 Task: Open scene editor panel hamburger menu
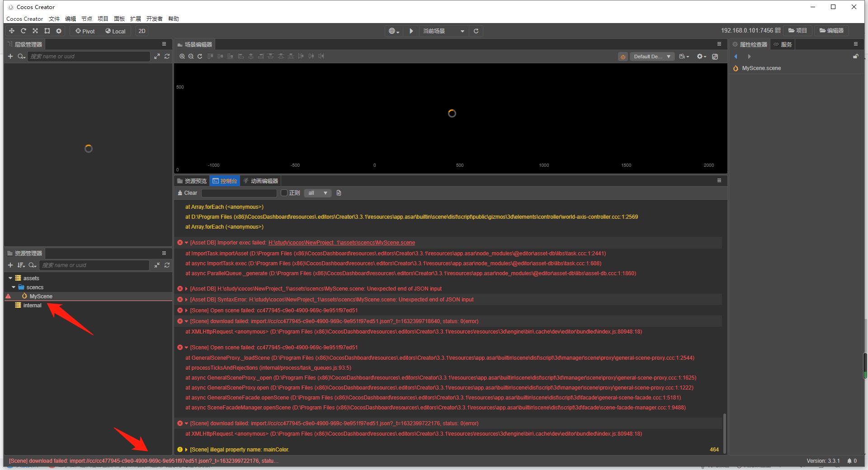click(x=719, y=44)
